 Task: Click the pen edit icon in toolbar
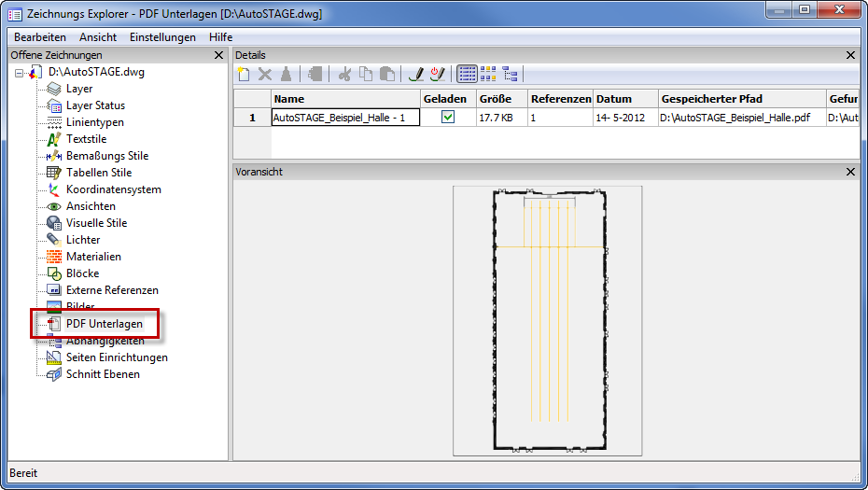click(x=416, y=74)
